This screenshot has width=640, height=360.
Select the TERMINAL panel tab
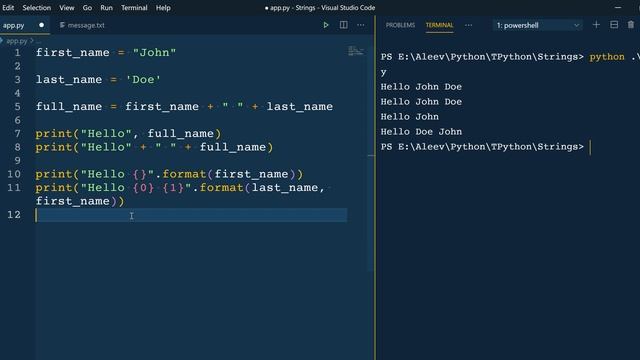click(439, 25)
